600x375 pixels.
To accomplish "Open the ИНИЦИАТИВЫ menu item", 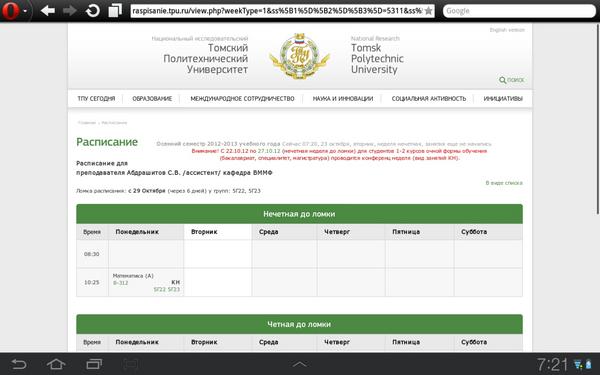I will click(503, 99).
